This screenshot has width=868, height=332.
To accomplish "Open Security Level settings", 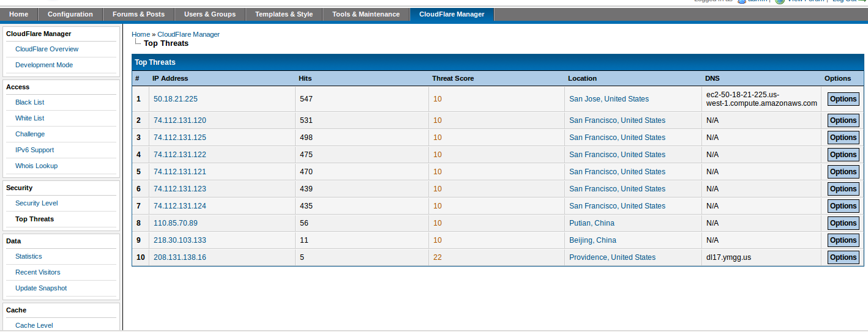I will click(37, 203).
